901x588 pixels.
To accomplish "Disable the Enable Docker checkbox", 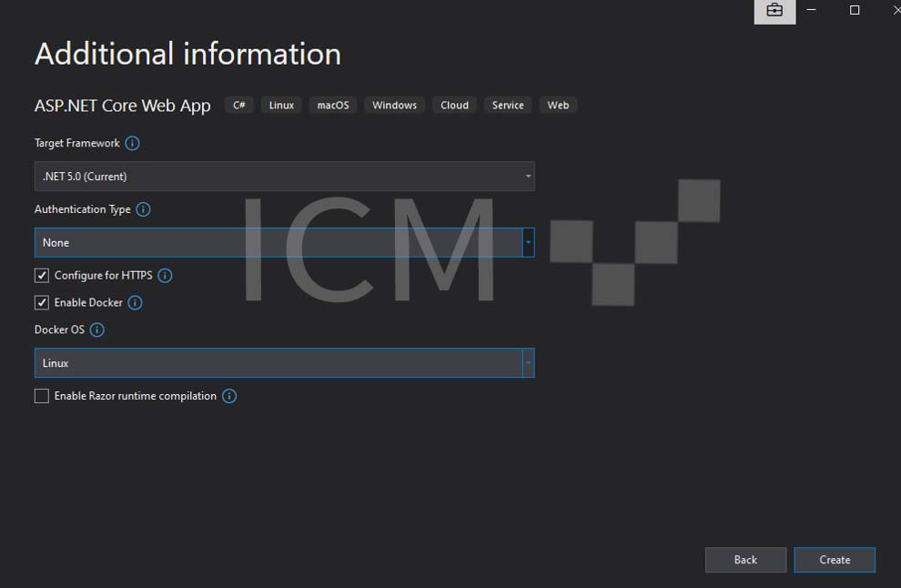I will (x=42, y=303).
